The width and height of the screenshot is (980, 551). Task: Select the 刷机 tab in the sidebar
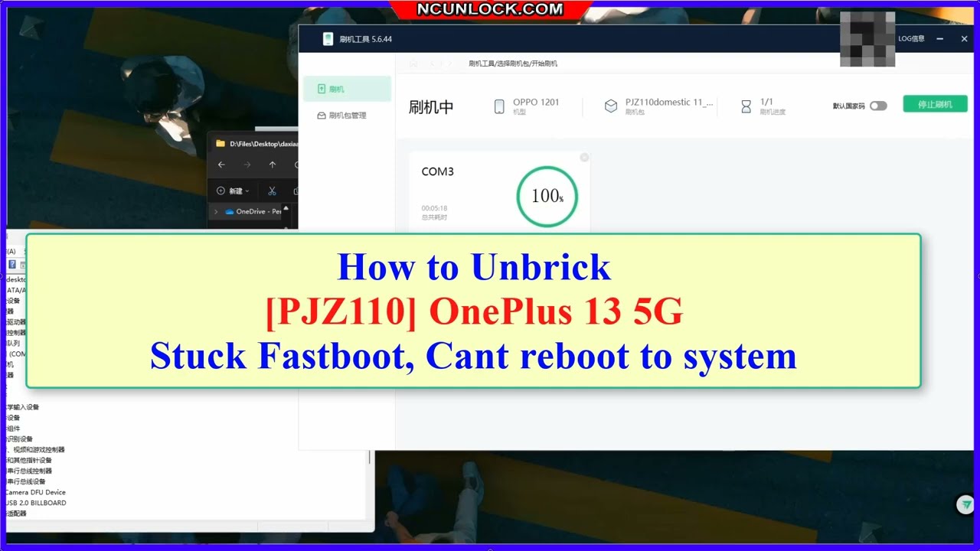pyautogui.click(x=347, y=89)
